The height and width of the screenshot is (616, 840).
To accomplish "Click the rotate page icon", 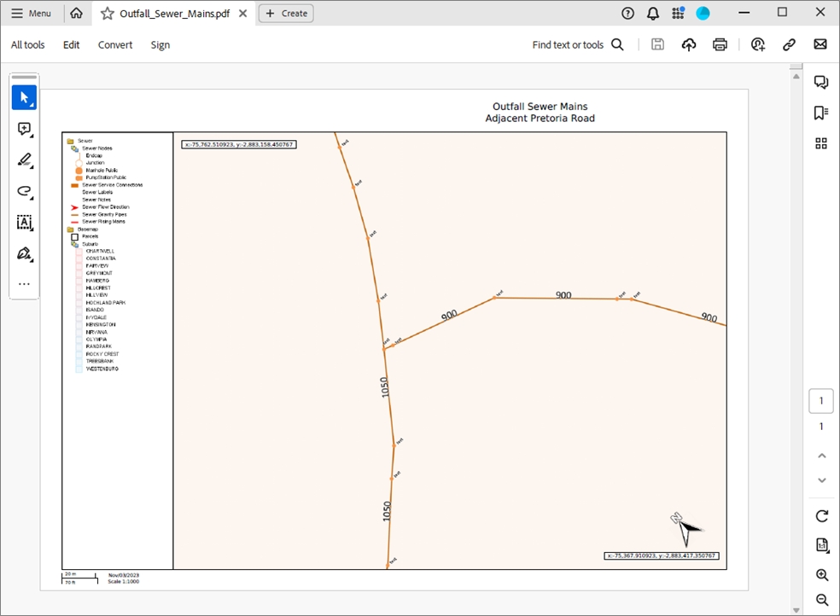I will 821,516.
